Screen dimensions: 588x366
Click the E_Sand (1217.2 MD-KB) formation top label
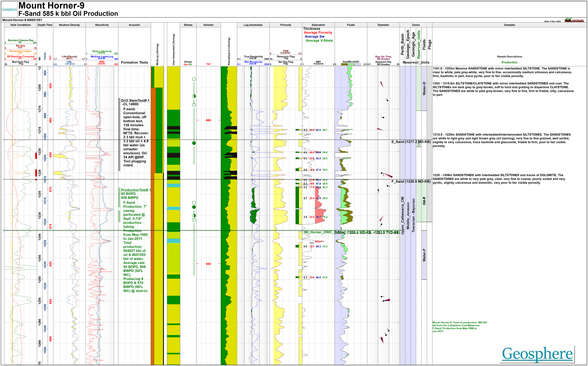[411, 142]
